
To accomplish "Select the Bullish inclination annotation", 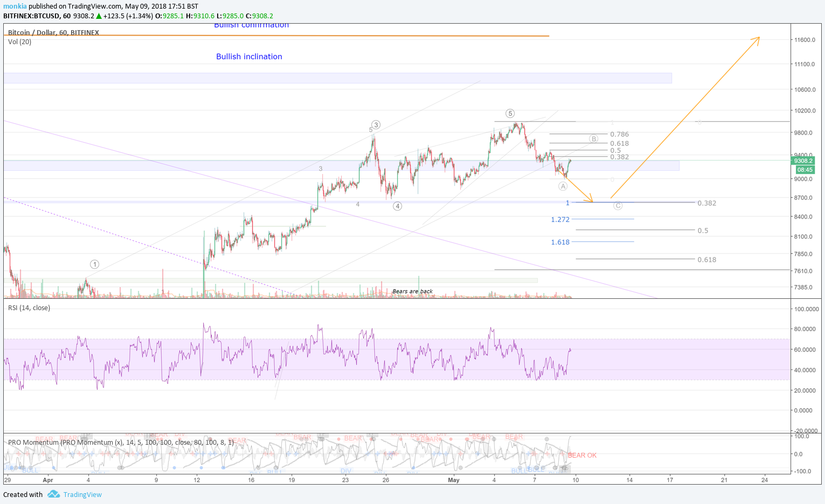I will tap(249, 57).
